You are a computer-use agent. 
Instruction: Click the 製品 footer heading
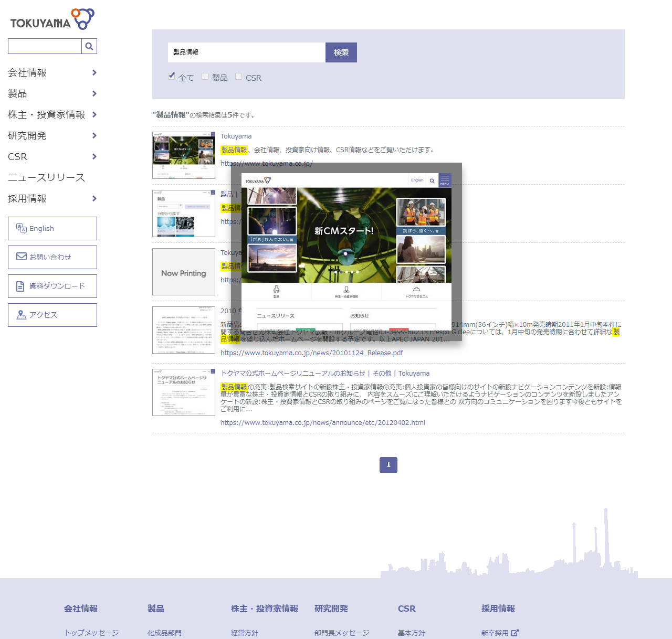[156, 609]
